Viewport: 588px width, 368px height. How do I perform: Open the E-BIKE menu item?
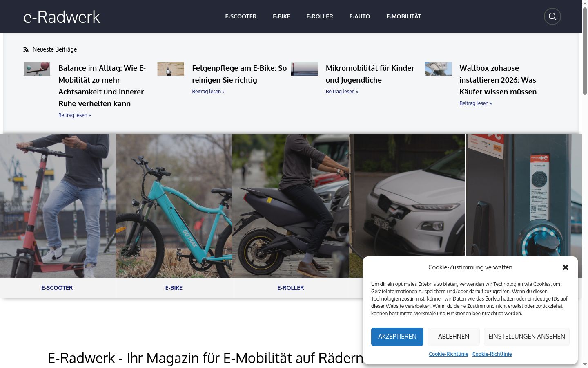coord(281,16)
